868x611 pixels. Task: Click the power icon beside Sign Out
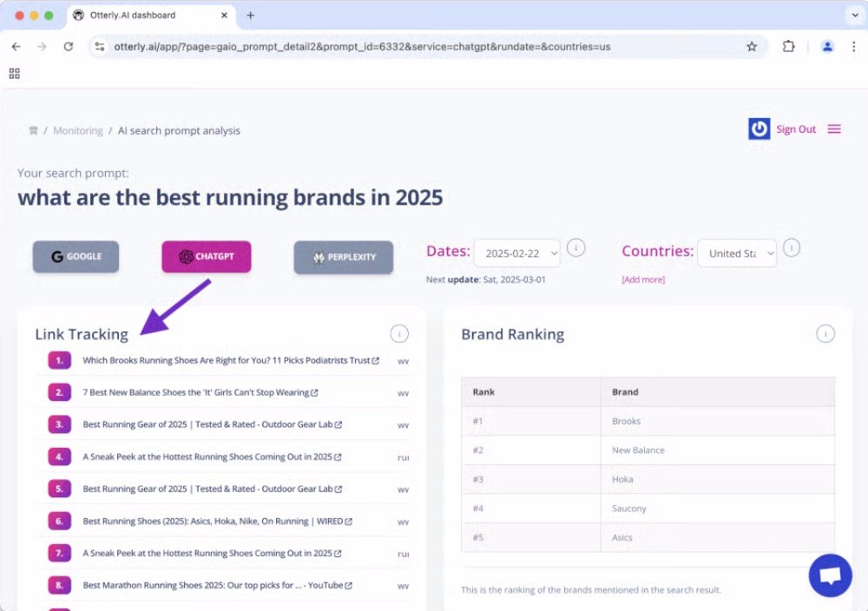759,129
